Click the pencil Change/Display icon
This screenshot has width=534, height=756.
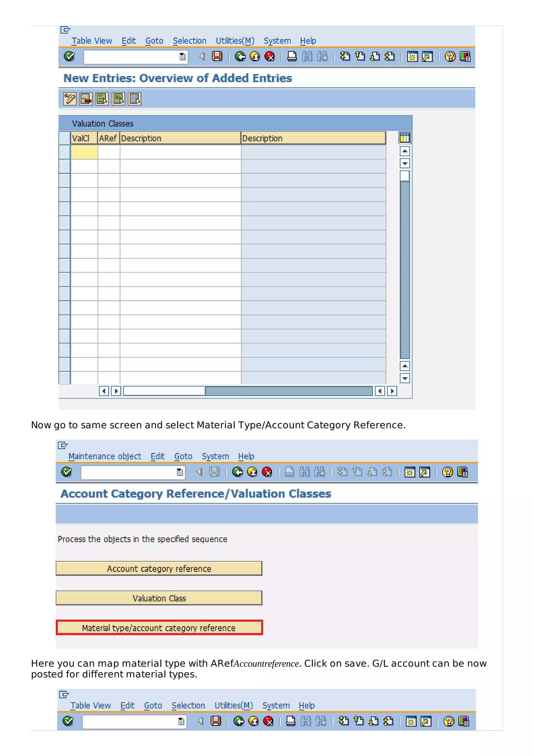(70, 99)
